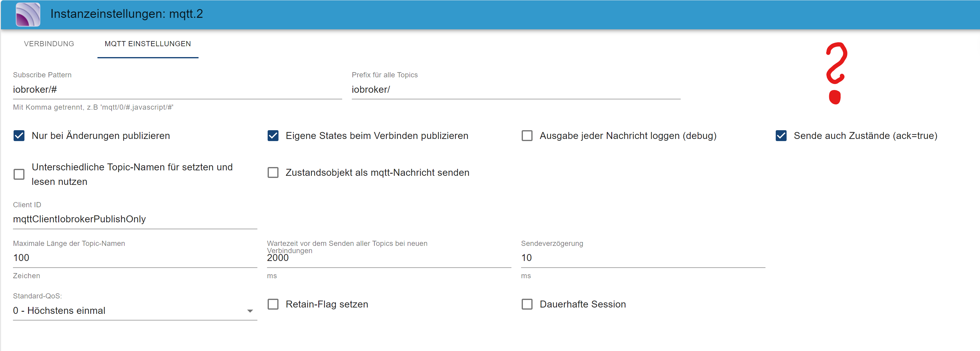Select the MQTT Einstellungen tab
The width and height of the screenshot is (980, 351).
tap(148, 44)
